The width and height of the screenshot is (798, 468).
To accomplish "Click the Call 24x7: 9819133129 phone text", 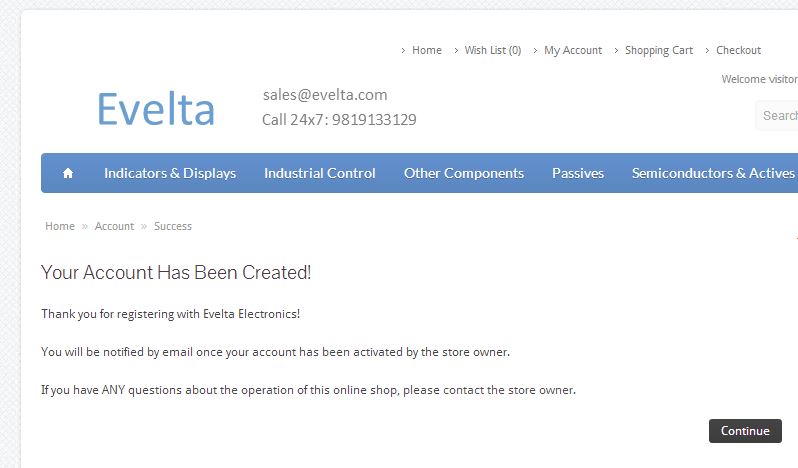I will [x=339, y=120].
